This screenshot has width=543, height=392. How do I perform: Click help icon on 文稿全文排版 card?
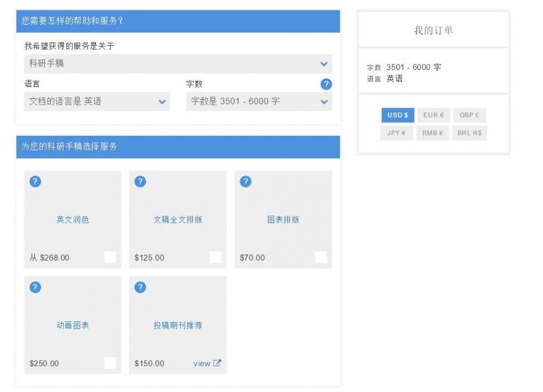tap(140, 182)
